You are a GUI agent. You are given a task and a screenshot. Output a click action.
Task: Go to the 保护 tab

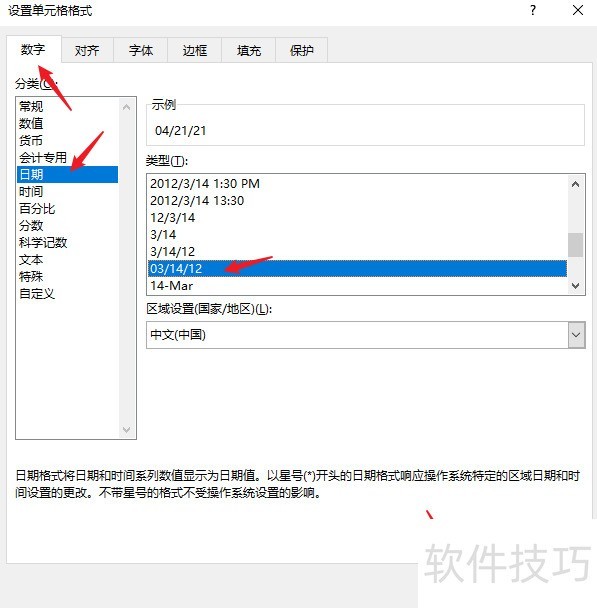pos(302,50)
